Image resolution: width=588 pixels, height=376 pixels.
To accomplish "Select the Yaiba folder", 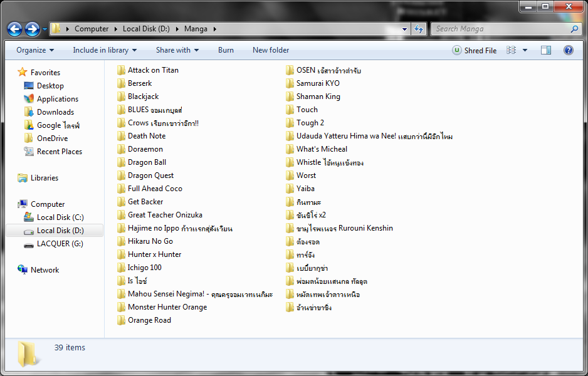I will [x=300, y=188].
